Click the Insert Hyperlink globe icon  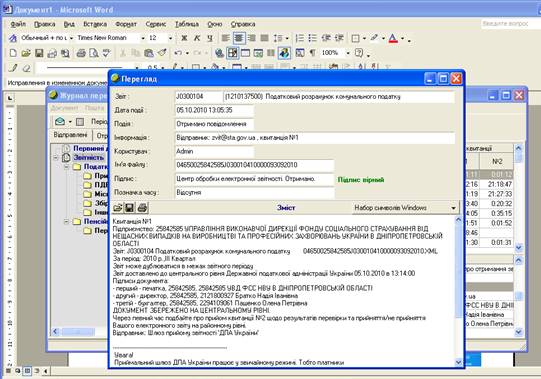[x=219, y=53]
